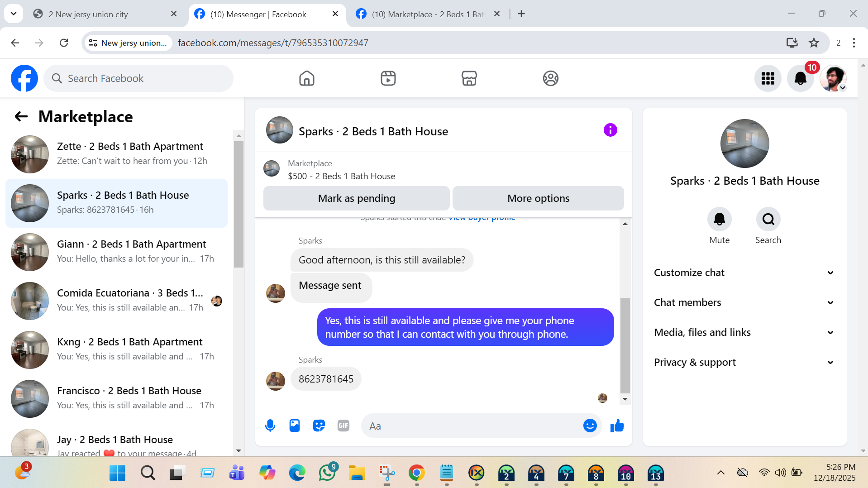Open the Facebook logo home link
Screen dimensions: 868x488
click(24, 78)
